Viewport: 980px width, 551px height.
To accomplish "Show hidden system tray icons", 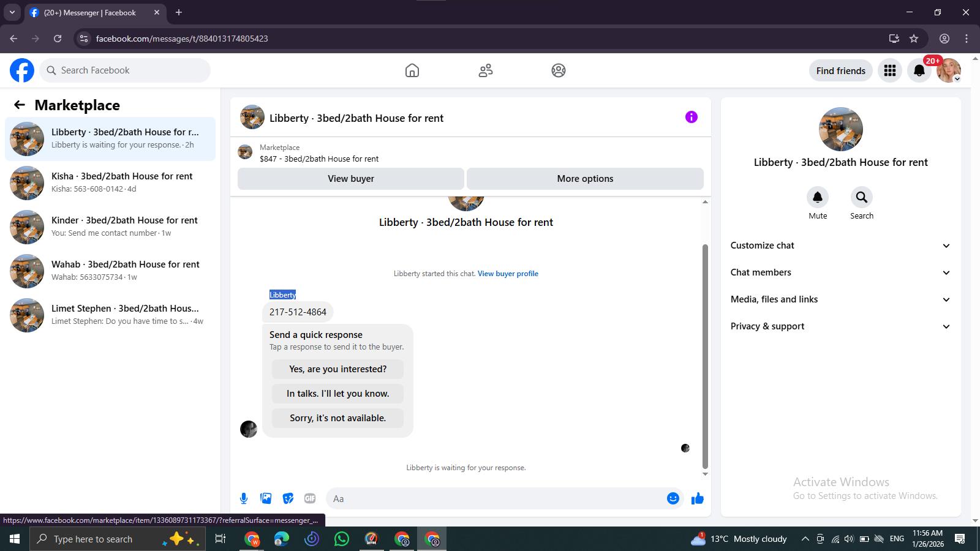I will pos(805,539).
